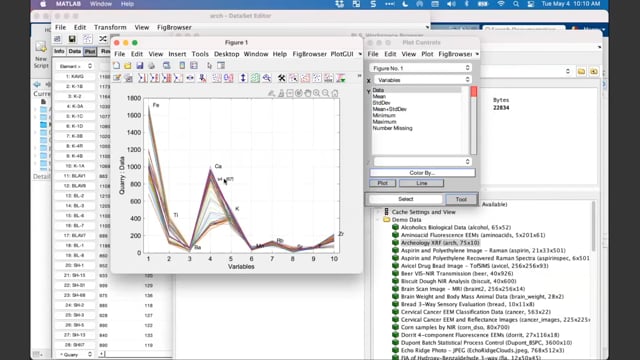Select row 11: BLAV1 in DataSet Editor
The image size is (640, 360).
tap(75, 176)
